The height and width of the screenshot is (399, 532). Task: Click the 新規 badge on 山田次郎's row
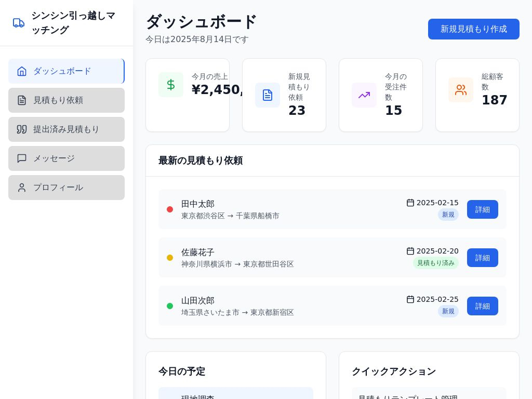pyautogui.click(x=448, y=311)
